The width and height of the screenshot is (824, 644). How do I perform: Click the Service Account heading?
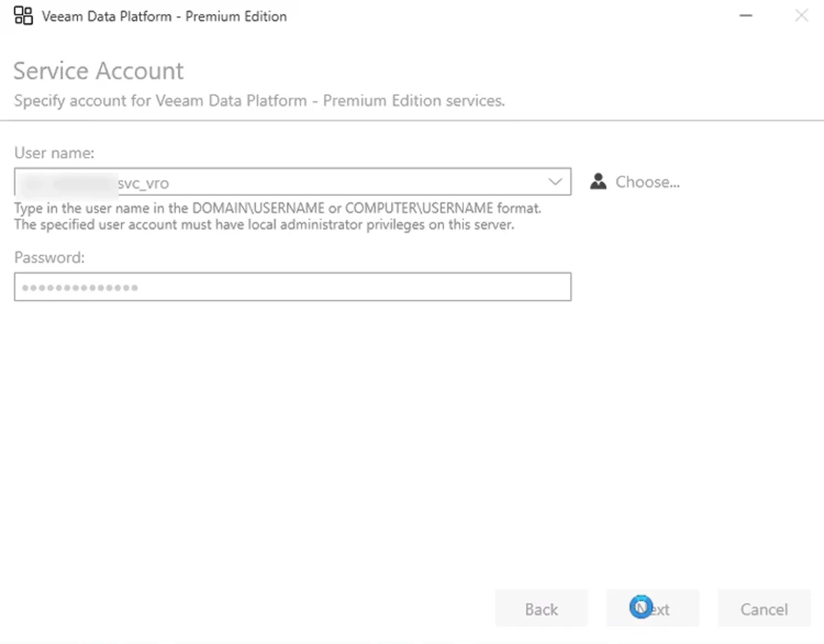click(x=98, y=71)
